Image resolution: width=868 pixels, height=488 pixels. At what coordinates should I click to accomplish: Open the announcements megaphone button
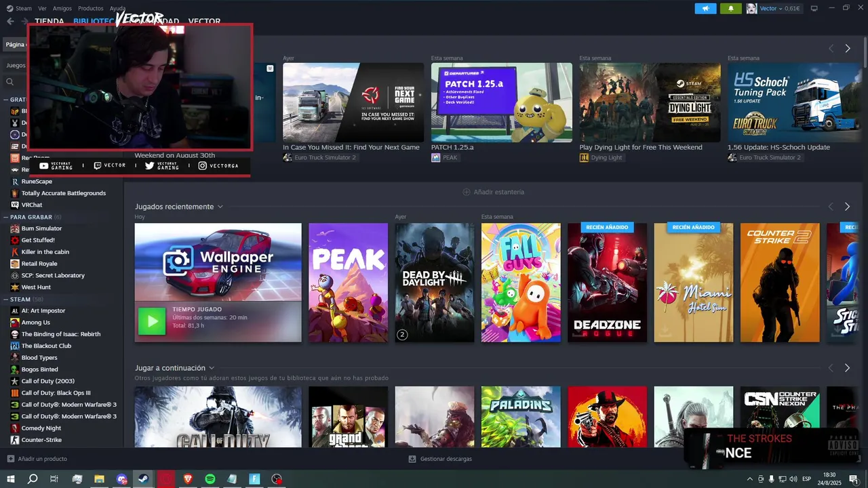705,9
